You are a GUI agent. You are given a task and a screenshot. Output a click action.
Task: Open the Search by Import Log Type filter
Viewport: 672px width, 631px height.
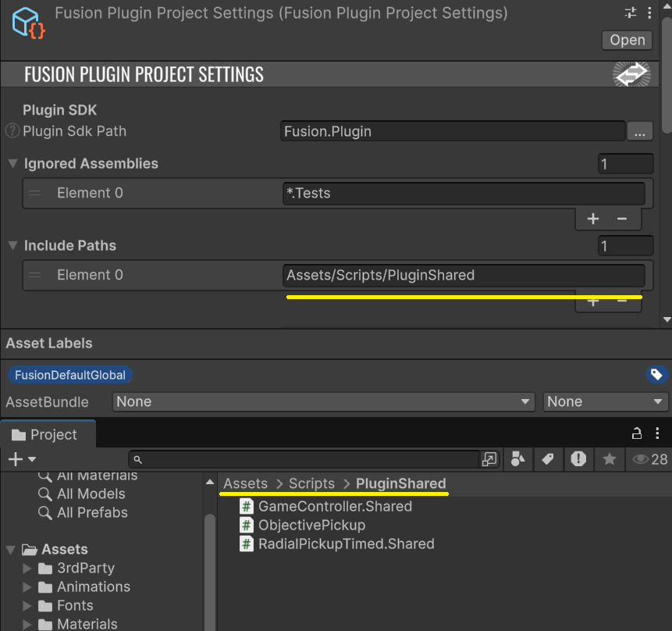pyautogui.click(x=578, y=459)
